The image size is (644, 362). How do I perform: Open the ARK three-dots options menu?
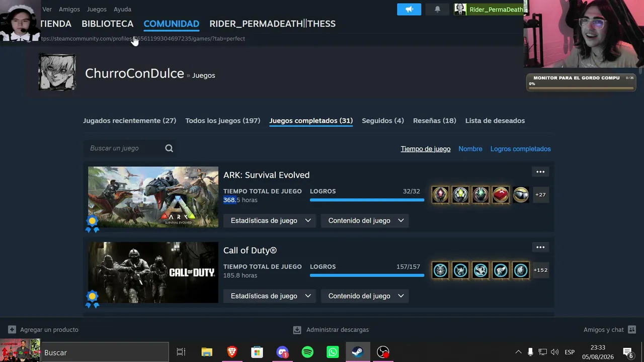[540, 172]
